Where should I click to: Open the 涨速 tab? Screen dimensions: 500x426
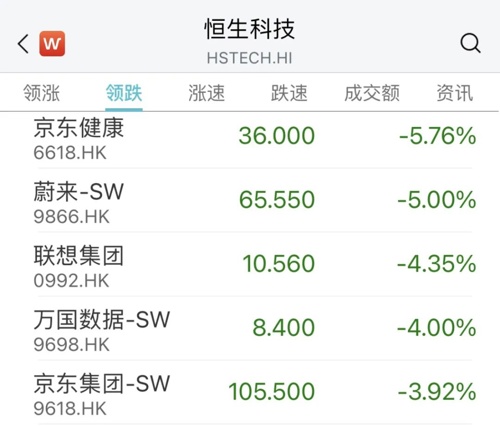(206, 93)
